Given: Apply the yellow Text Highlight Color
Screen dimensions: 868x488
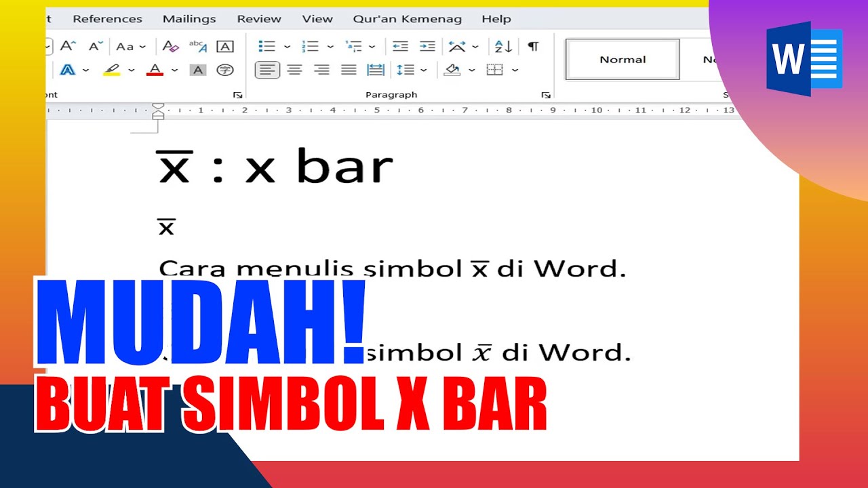Looking at the screenshot, I should click(x=111, y=69).
